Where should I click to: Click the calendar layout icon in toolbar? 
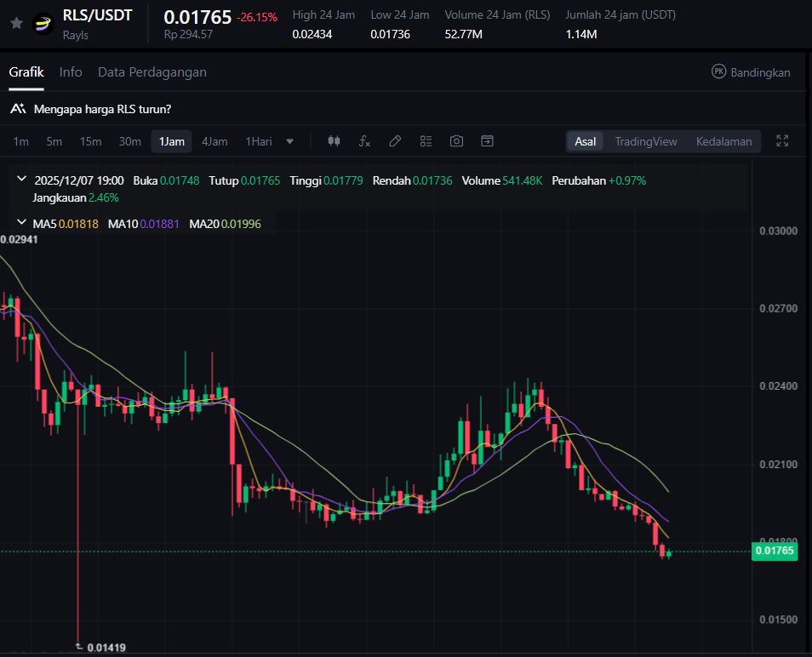[487, 141]
